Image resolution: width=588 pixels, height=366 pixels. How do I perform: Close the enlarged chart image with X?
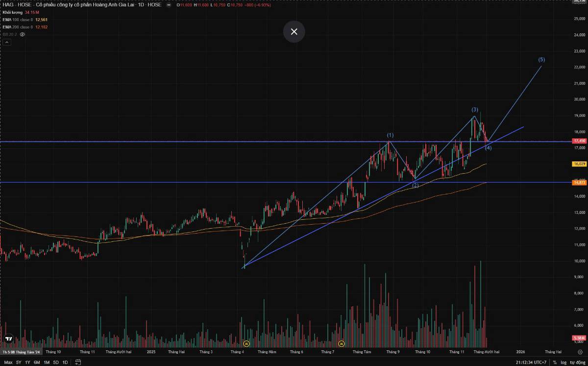point(294,32)
